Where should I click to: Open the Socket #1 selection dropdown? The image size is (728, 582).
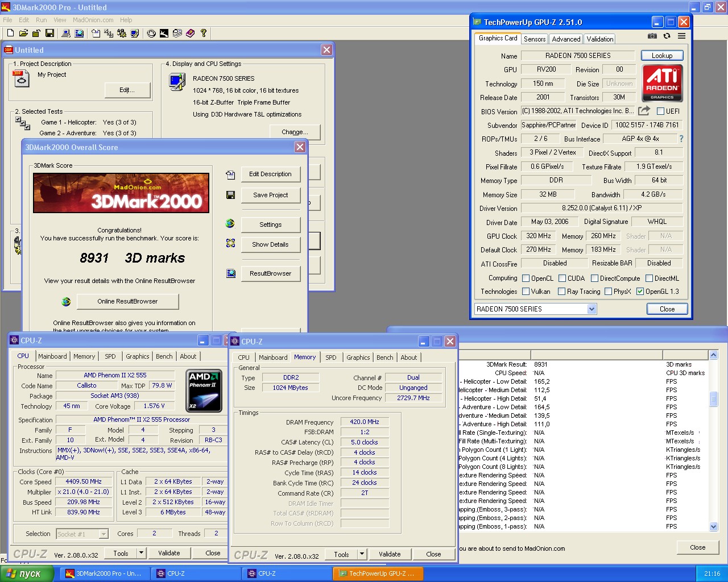104,534
